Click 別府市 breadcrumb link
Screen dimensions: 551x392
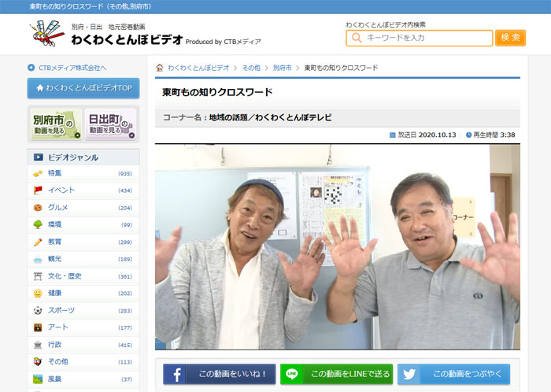point(282,68)
